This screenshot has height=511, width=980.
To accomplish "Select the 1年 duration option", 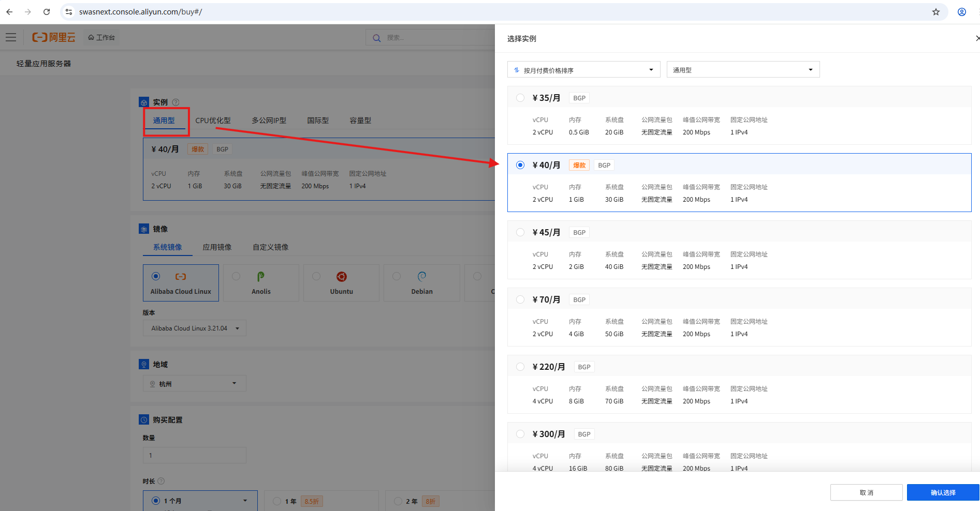I will (x=321, y=501).
